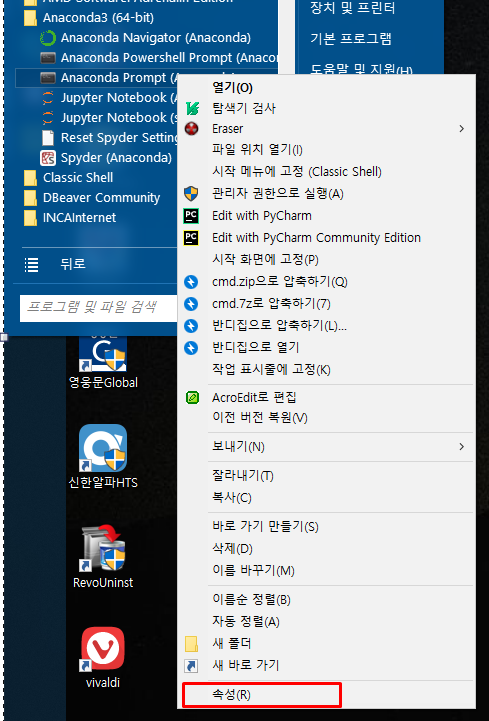Select the RevoUninst desktop shortcut
489x721 pixels.
[103, 557]
